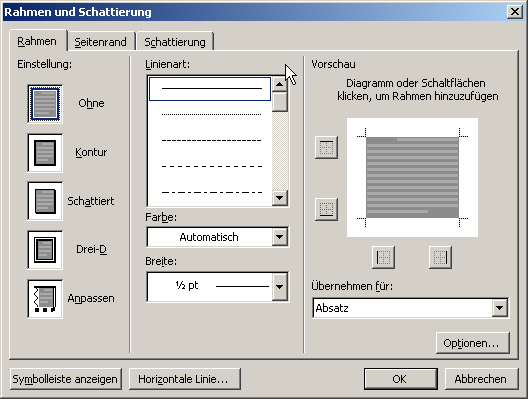This screenshot has width=528, height=399.
Task: Select the Ohne border setting icon
Action: 45,104
